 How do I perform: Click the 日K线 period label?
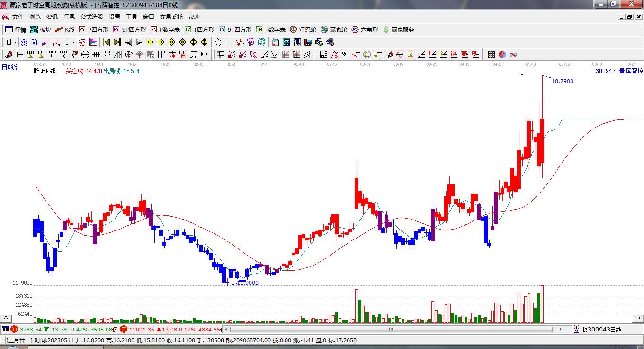(9, 67)
